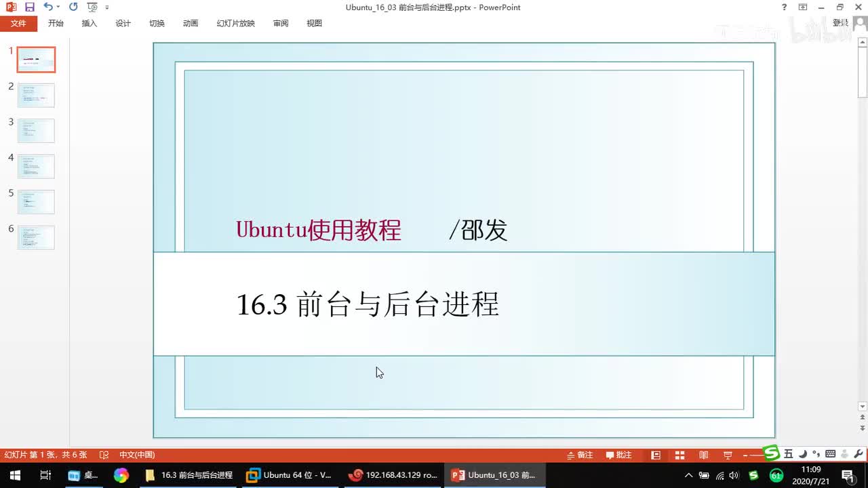Expand the Quick Access Toolbar customize menu
The image size is (868, 488).
click(x=107, y=7)
